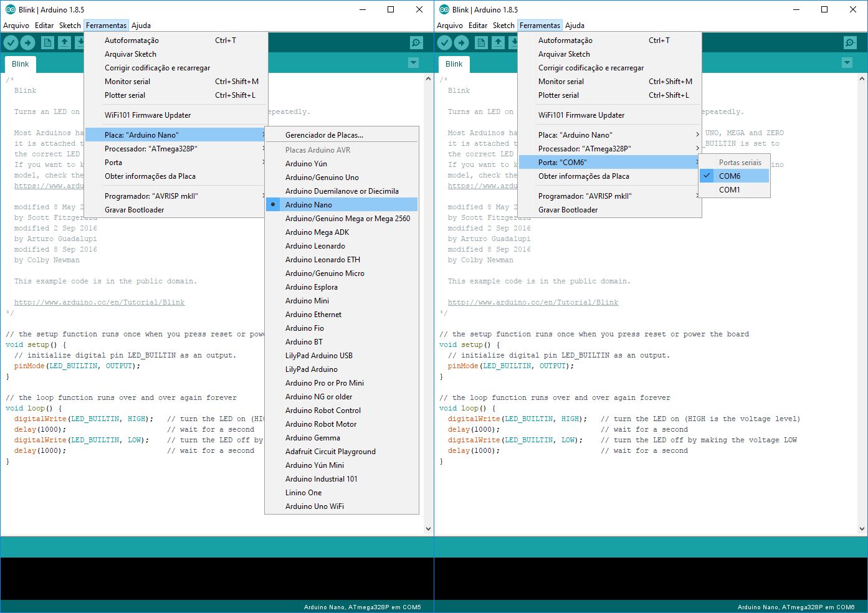The height and width of the screenshot is (613, 868).
Task: Click Verify checkmark icon in right window
Action: (x=444, y=42)
